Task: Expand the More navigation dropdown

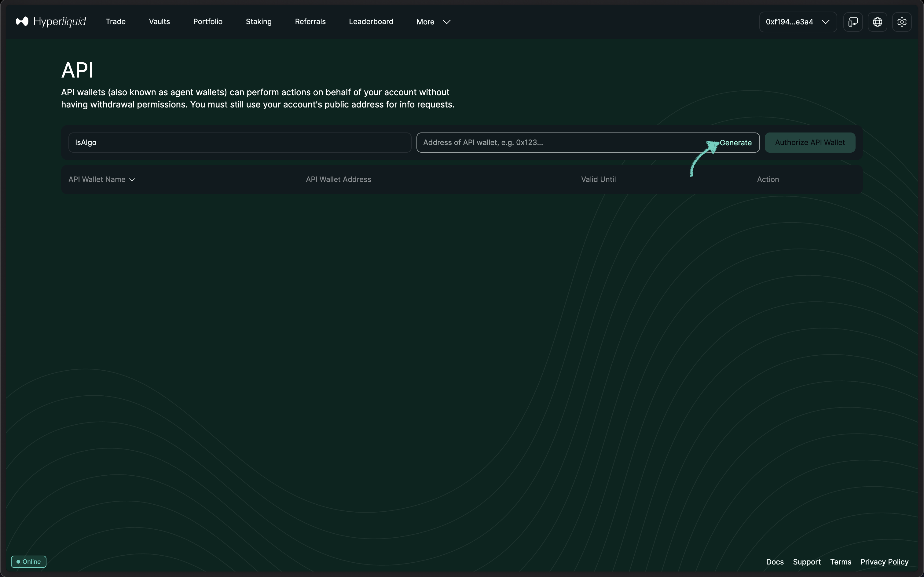Action: [x=432, y=22]
